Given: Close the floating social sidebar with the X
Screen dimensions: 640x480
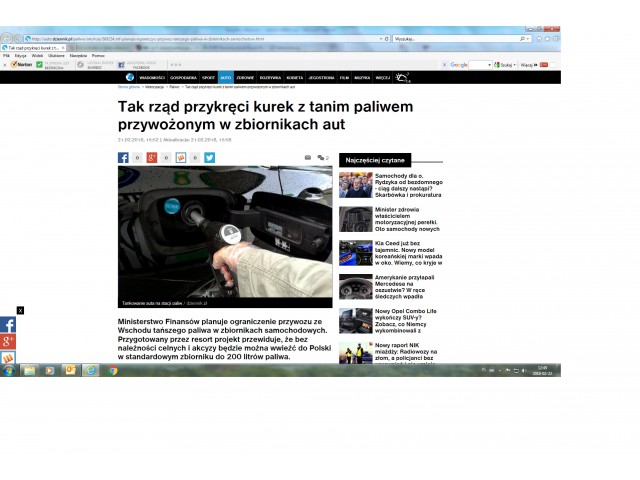Looking at the screenshot, I should pyautogui.click(x=20, y=310).
